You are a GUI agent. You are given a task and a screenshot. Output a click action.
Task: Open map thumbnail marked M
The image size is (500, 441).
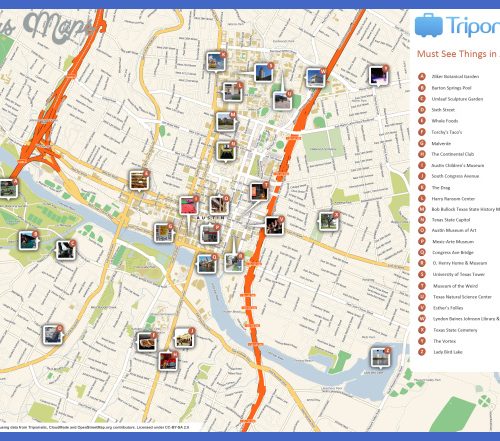(x=226, y=122)
